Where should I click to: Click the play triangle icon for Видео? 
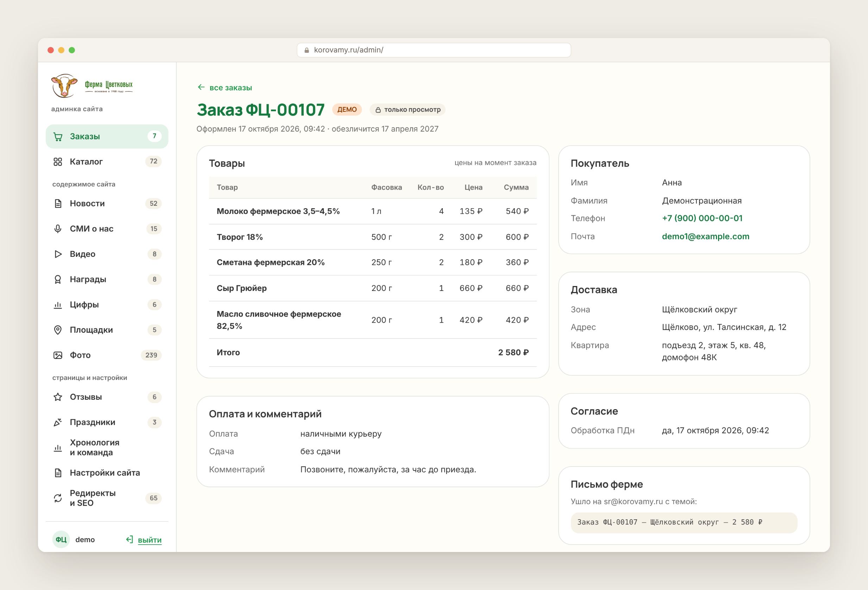[58, 254]
